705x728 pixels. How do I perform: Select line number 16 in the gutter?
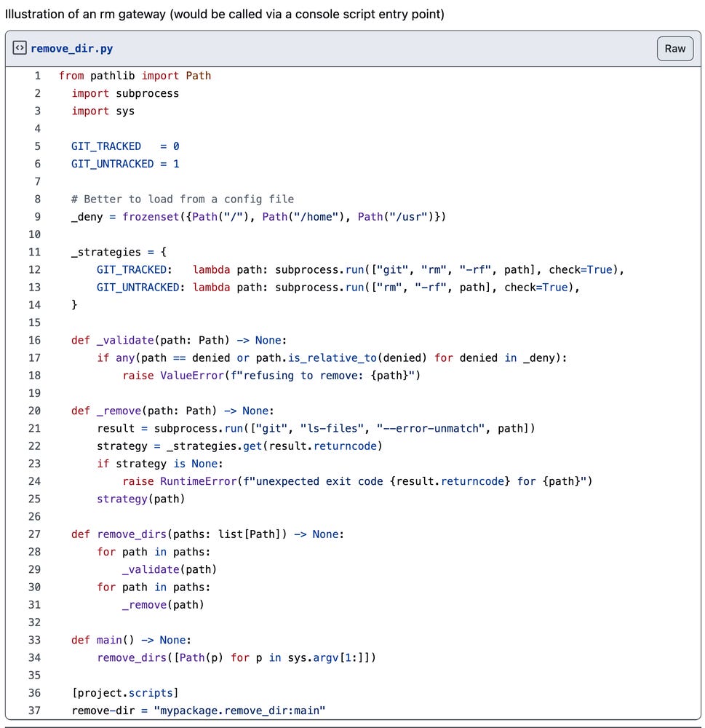(34, 340)
